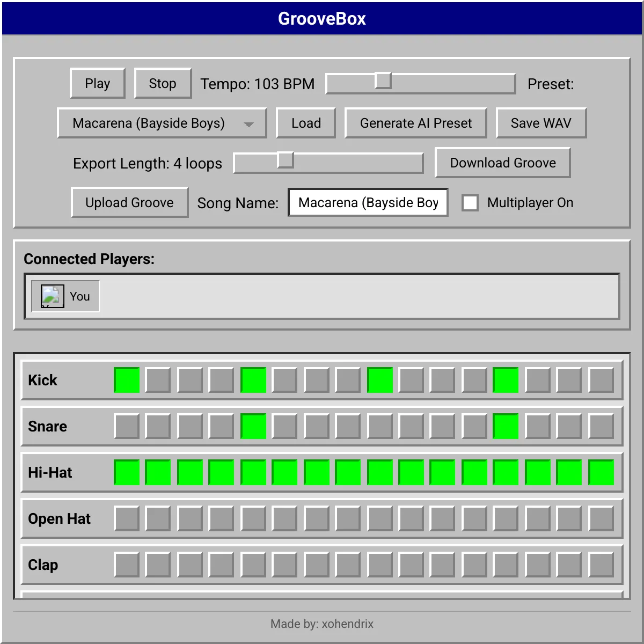Activate the first Kick step pad
644x644 pixels.
[126, 380]
